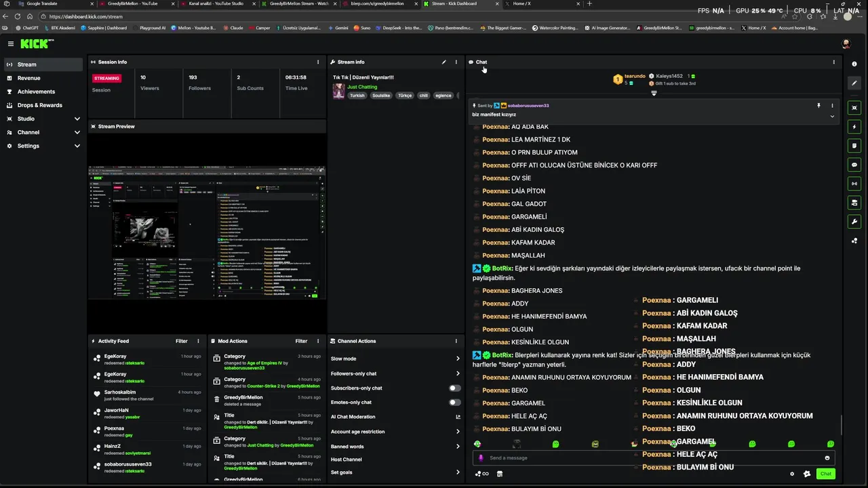Click the green Chat send button

tap(826, 474)
